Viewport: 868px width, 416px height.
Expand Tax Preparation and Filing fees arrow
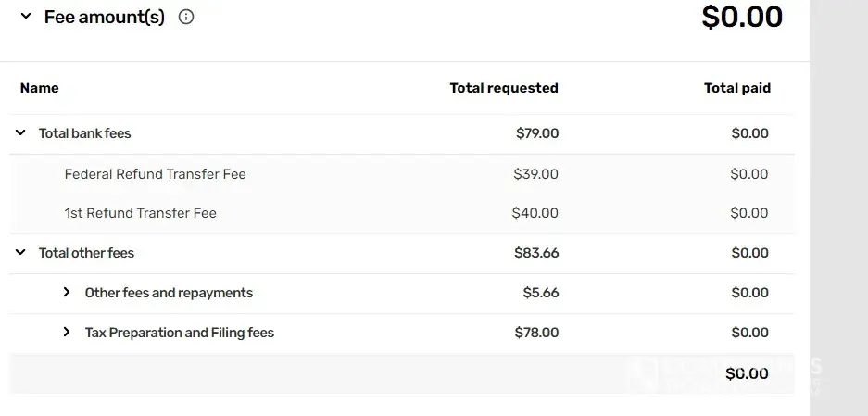click(67, 333)
